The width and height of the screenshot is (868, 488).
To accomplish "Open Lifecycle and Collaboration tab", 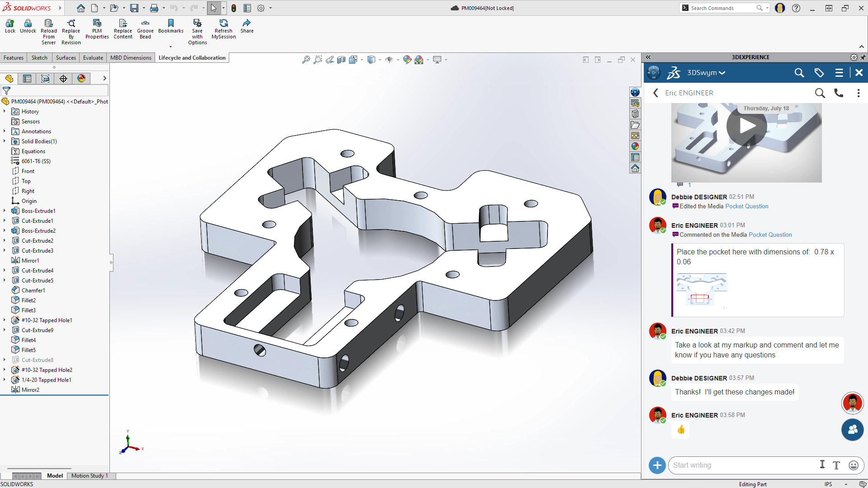I will click(x=191, y=57).
